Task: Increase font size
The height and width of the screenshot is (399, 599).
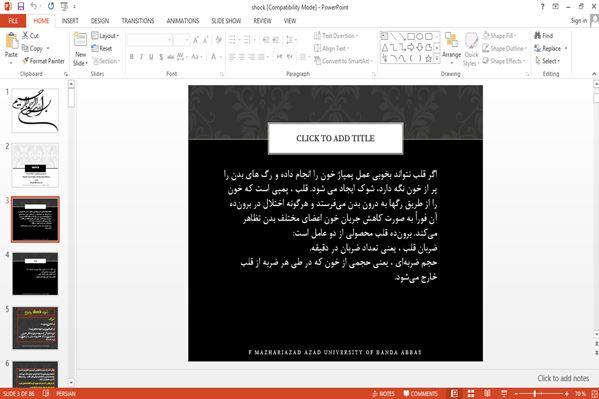Action: (196, 40)
